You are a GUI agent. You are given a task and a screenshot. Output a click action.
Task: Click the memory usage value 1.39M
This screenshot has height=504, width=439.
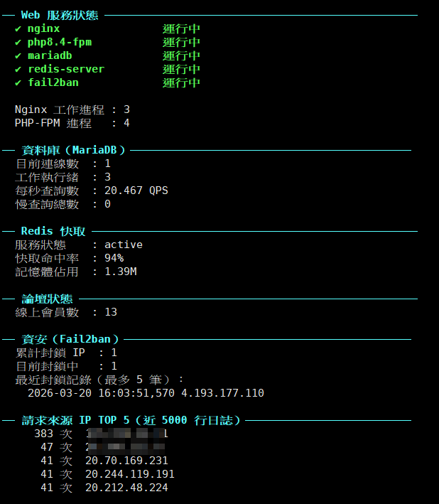point(121,272)
